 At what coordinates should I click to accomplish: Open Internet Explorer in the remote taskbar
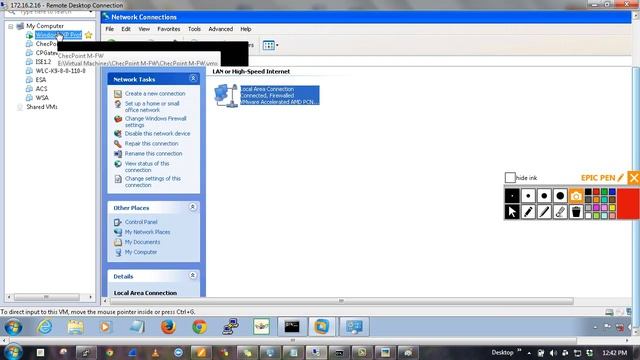(44, 327)
